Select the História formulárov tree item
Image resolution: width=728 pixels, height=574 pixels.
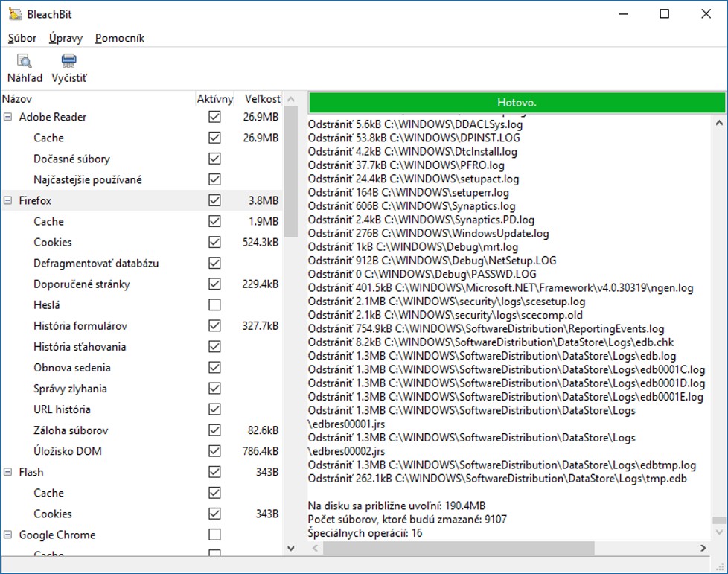click(80, 326)
